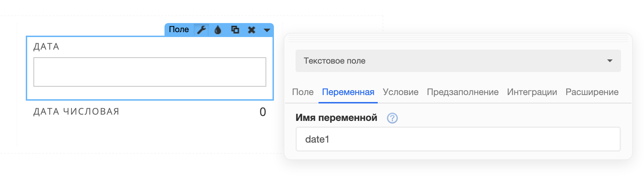The image size is (644, 181).
Task: Select the ДАТА ЧИСЛОВАЯ field row
Action: pos(150,112)
